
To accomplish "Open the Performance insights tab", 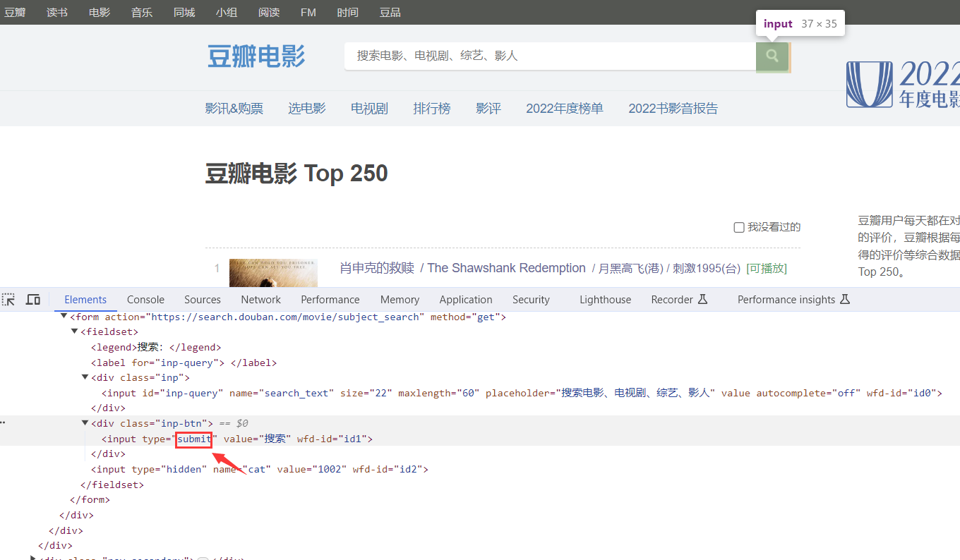I will point(793,300).
